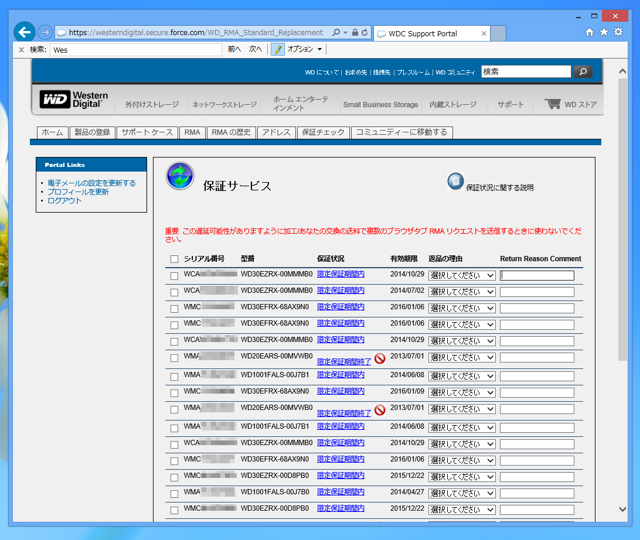Check the first WD30EZRX-00D8PB0 row checkbox

174,478
